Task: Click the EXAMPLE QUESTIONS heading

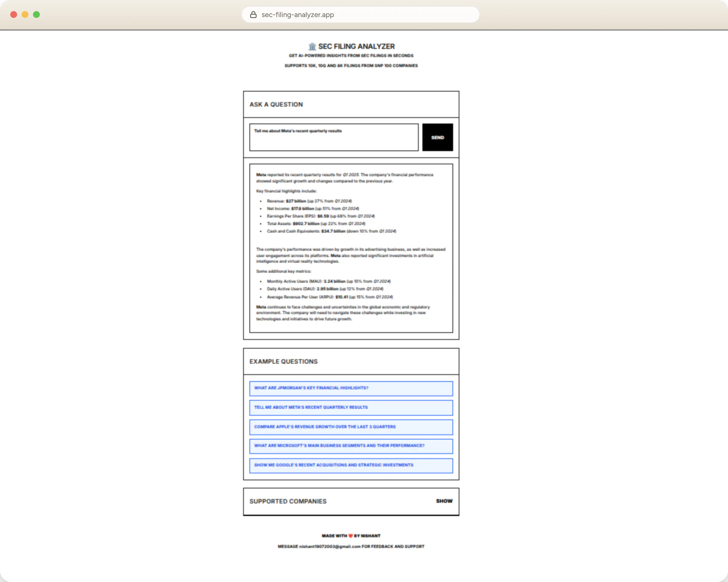Action: click(x=283, y=362)
